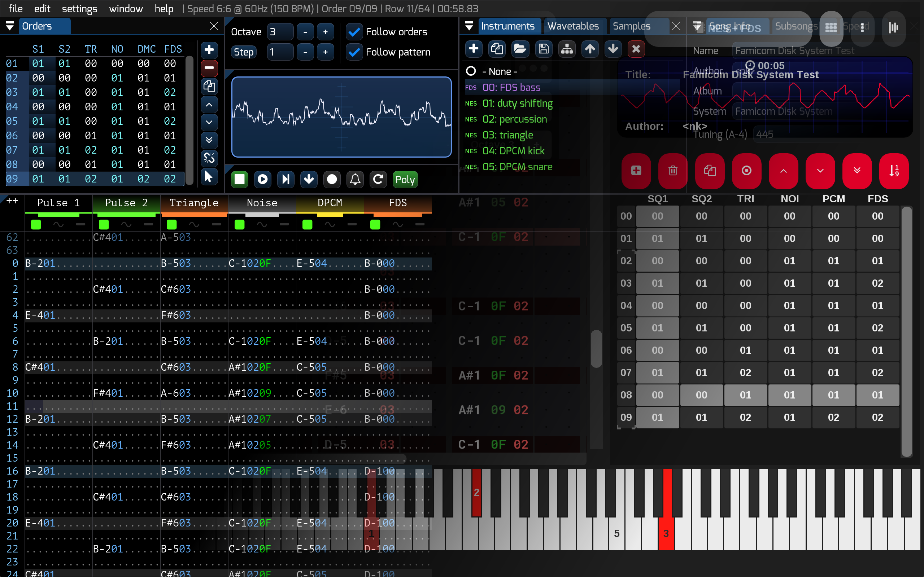Open the settings menu
The image size is (924, 577).
pyautogui.click(x=79, y=8)
